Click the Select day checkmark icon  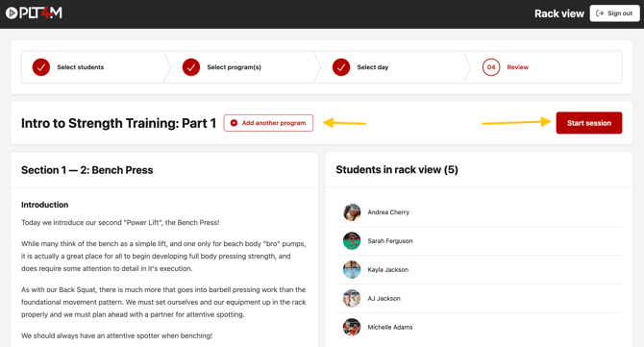[341, 67]
